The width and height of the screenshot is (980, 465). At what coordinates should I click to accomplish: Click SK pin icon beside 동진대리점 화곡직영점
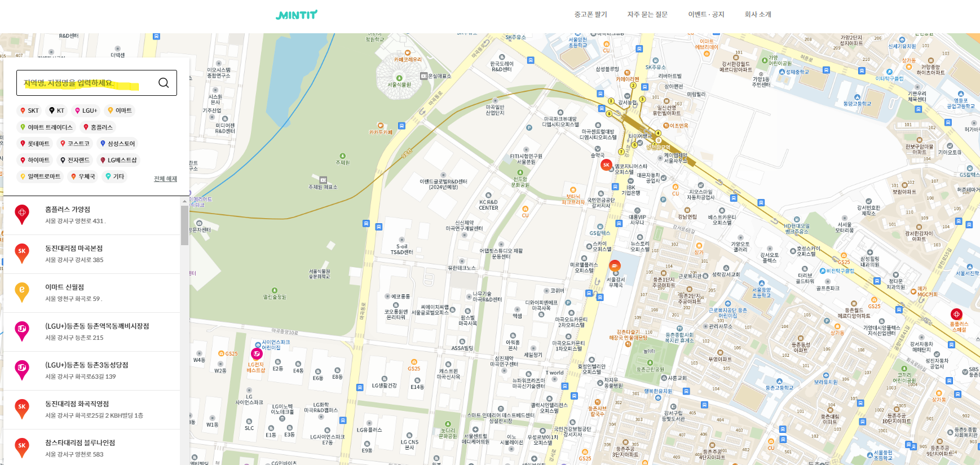tap(22, 409)
